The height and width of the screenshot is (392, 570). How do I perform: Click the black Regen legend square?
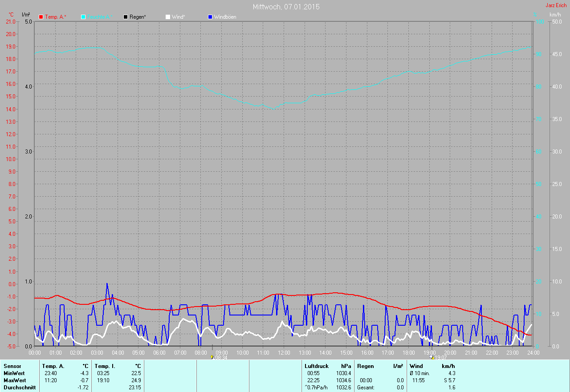(x=126, y=17)
